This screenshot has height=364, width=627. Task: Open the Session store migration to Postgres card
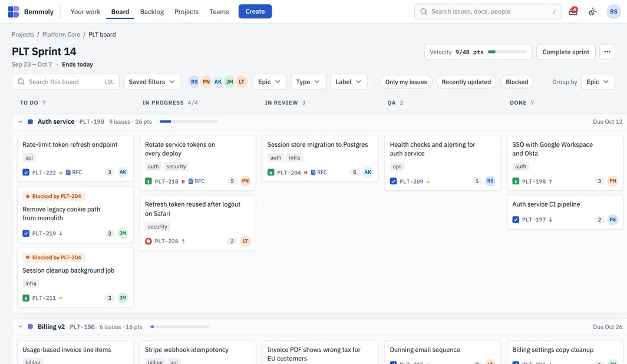[320, 158]
